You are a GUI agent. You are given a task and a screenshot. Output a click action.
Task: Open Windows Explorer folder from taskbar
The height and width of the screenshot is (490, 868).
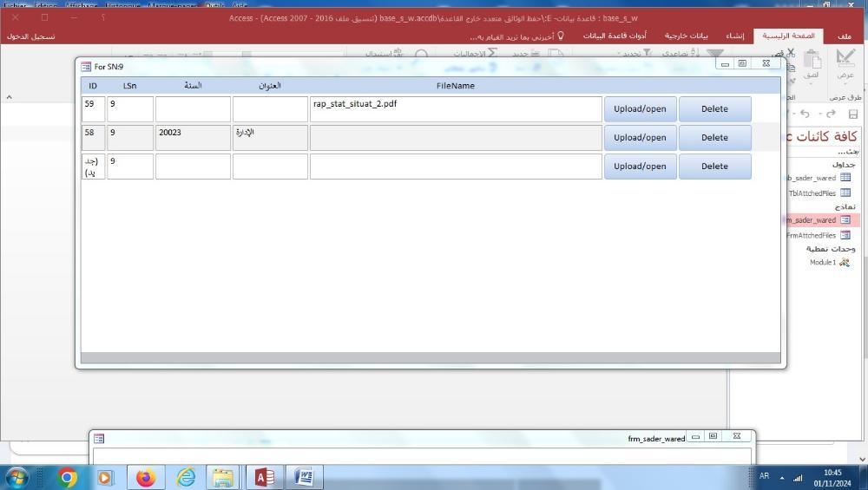(x=222, y=477)
